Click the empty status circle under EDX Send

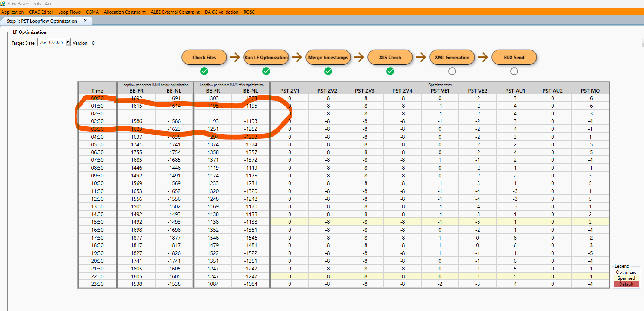coord(514,71)
